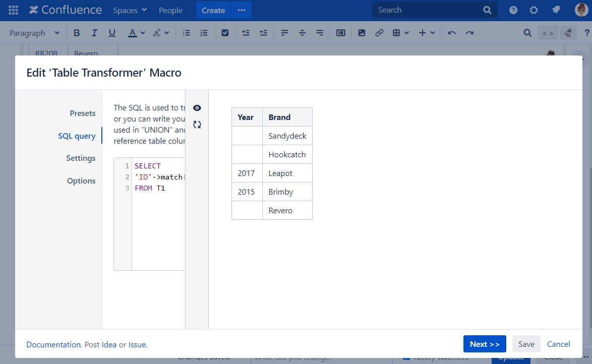Click the Year column header
This screenshot has height=364, width=592.
pos(247,117)
